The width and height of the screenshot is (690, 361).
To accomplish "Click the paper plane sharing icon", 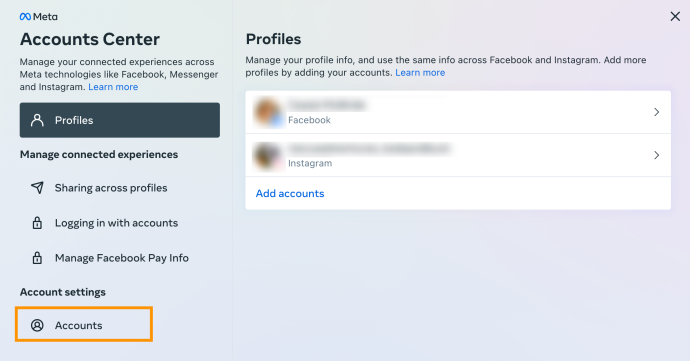I will click(x=37, y=188).
